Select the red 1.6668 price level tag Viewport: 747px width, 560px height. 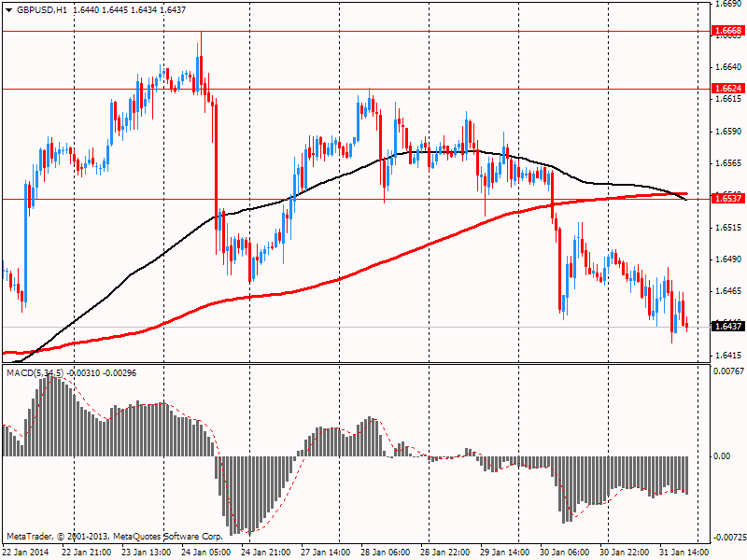tap(729, 31)
